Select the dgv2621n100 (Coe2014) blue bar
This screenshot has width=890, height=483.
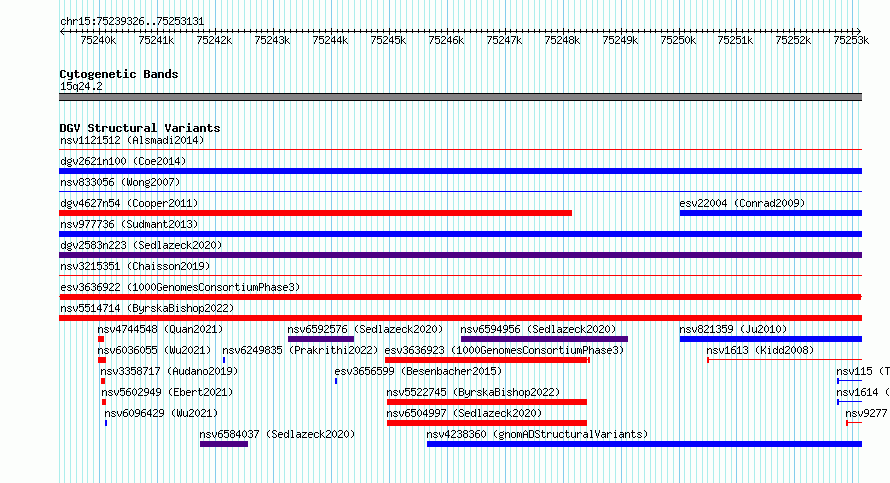click(460, 171)
